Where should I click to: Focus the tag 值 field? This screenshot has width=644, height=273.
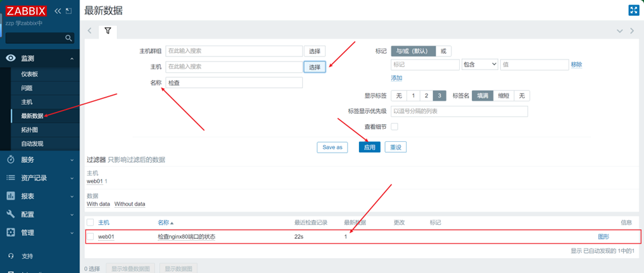click(534, 65)
